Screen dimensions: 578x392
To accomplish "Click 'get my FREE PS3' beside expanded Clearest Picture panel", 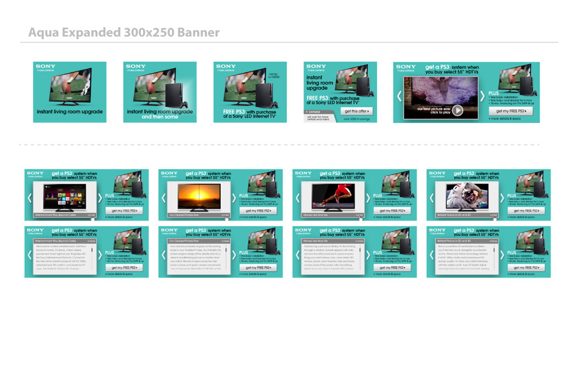I will (258, 268).
